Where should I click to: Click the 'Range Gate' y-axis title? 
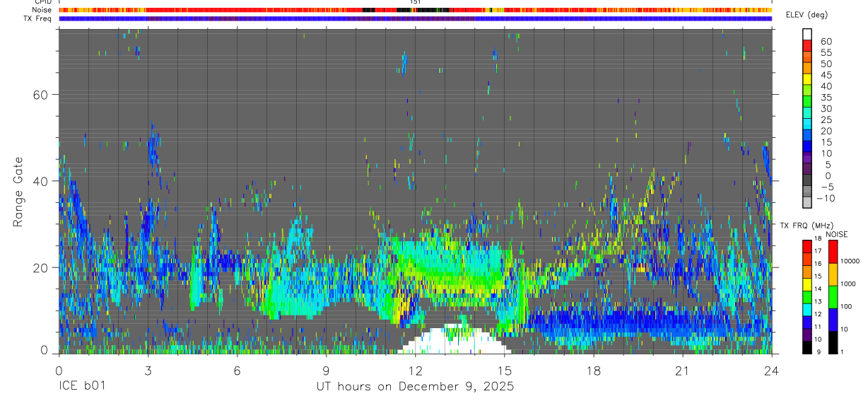tap(18, 192)
